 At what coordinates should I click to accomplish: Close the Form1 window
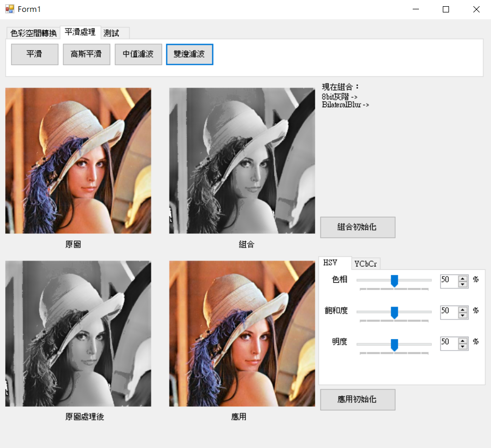(476, 9)
